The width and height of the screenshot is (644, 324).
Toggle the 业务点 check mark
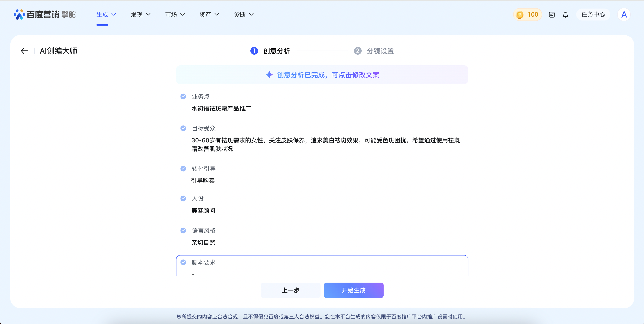click(183, 96)
